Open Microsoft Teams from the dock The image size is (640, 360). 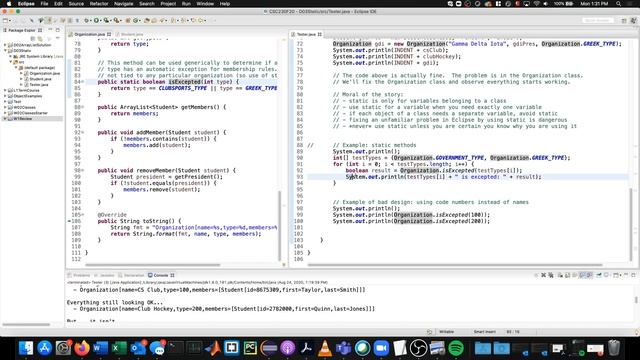344,348
